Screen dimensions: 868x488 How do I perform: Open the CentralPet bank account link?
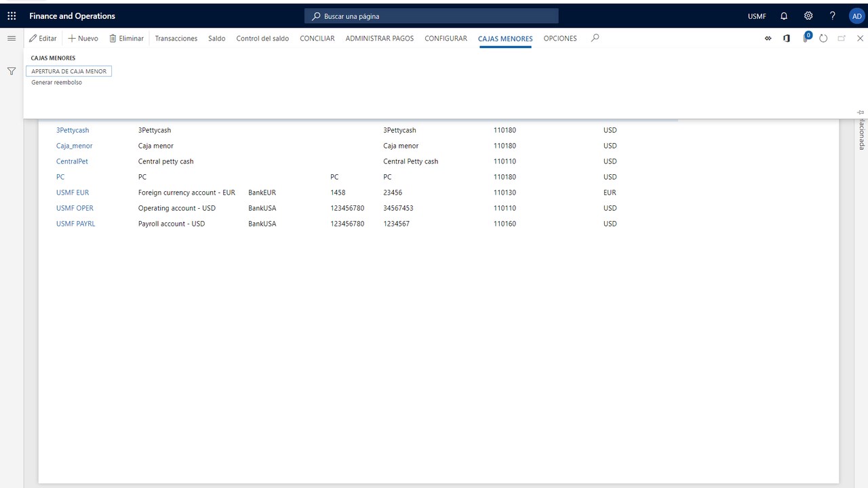[72, 161]
